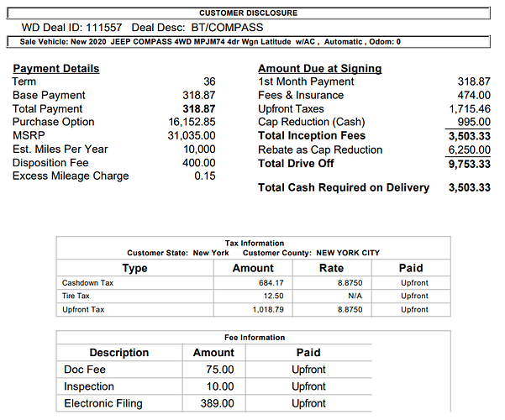
Task: Click the Base Payment label
Action: coord(49,95)
